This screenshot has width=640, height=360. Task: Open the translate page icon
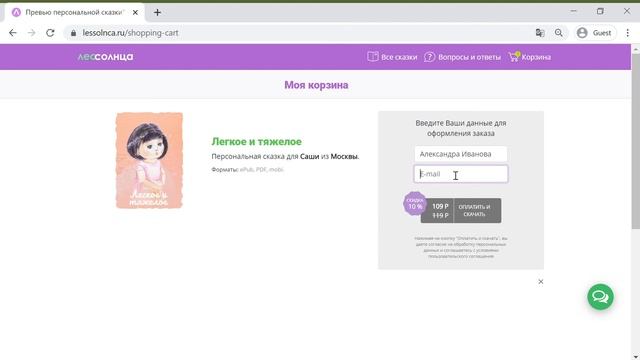coord(540,33)
